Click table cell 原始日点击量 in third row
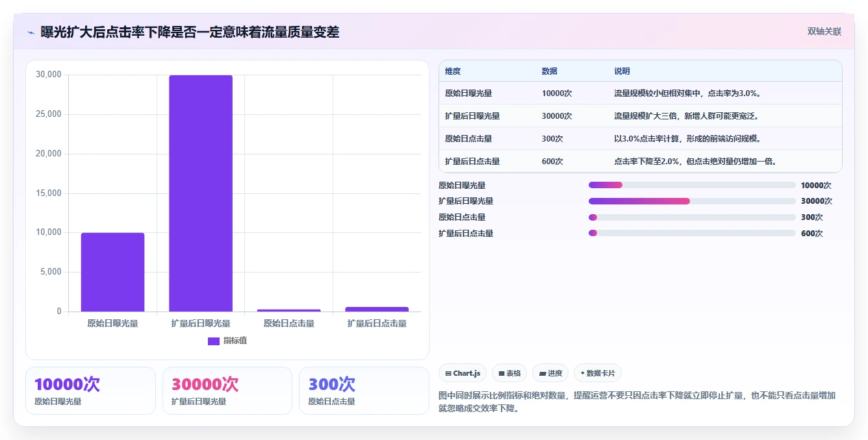 (468, 139)
